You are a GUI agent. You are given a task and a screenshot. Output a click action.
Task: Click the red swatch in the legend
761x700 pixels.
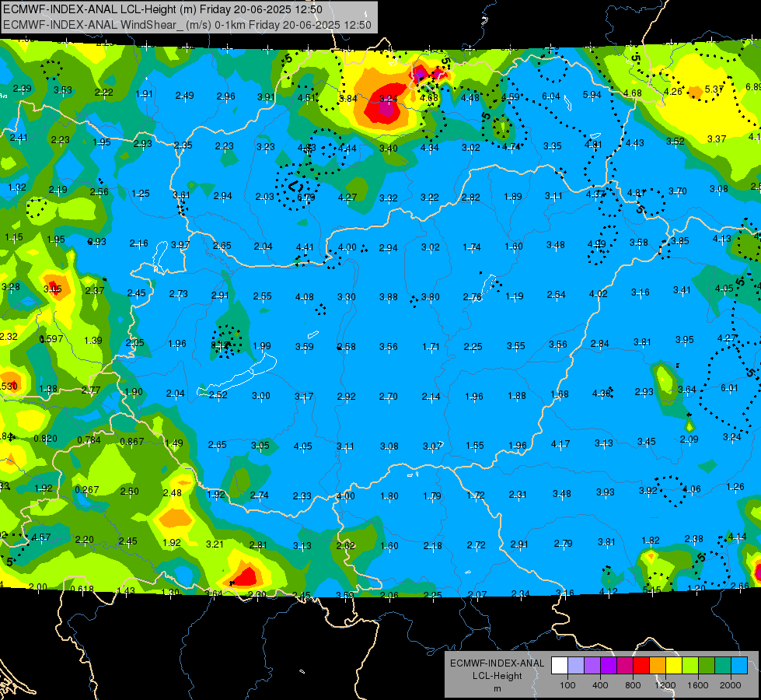641,666
